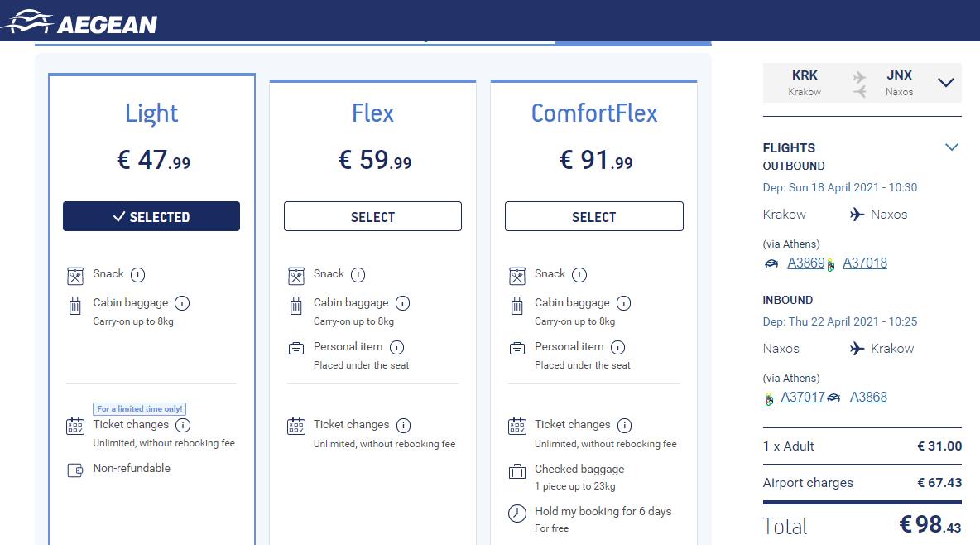
Task: Click the Total € 98.43 amount
Action: 930,525
